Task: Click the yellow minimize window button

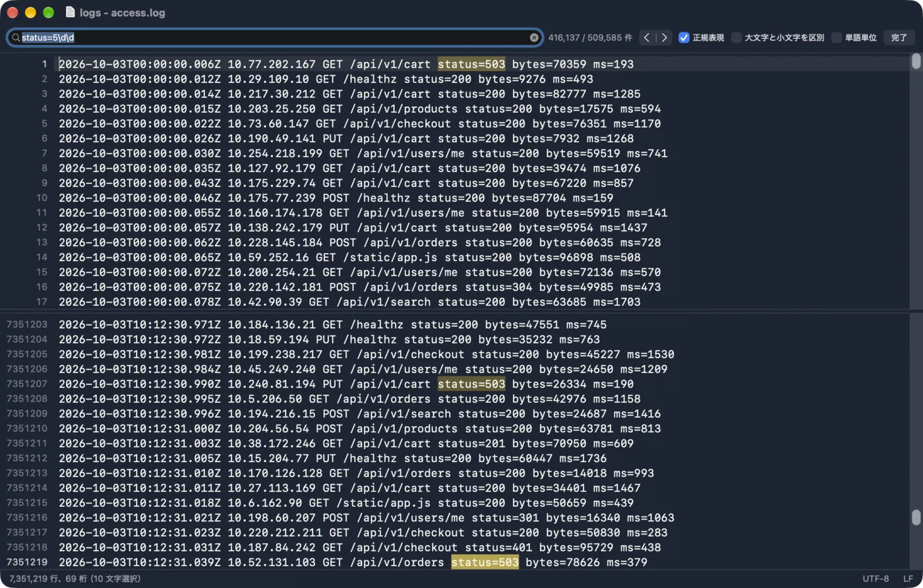Action: point(30,13)
